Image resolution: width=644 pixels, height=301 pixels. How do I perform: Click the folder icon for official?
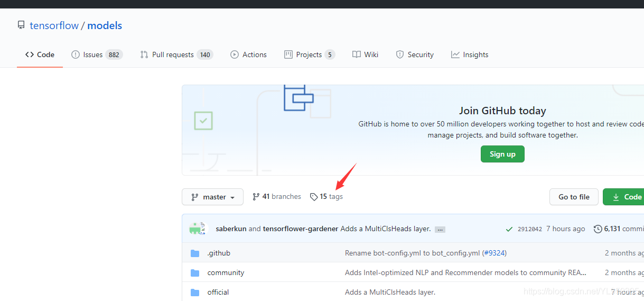pos(195,293)
